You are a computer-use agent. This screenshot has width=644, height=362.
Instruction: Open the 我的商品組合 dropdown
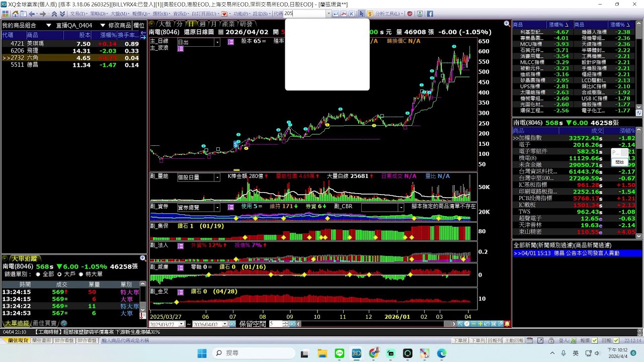(x=49, y=25)
